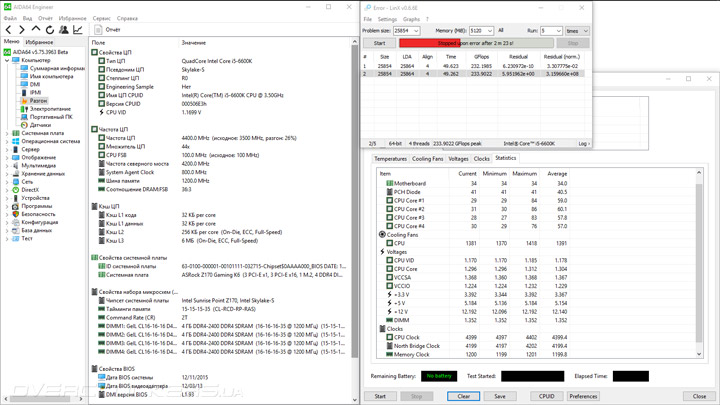Viewport: 720px width, 405px height.
Task: Select Тест in the tree
Action: (x=27, y=238)
